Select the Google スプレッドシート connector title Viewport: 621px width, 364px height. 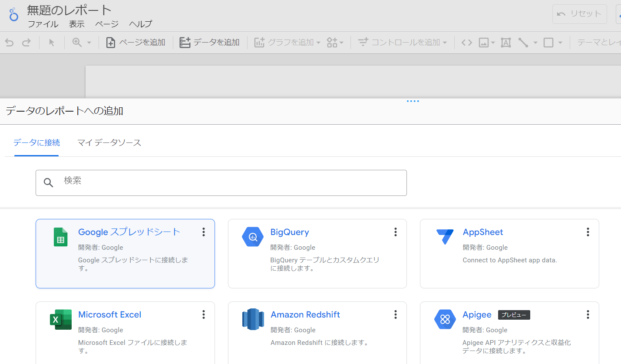[129, 232]
